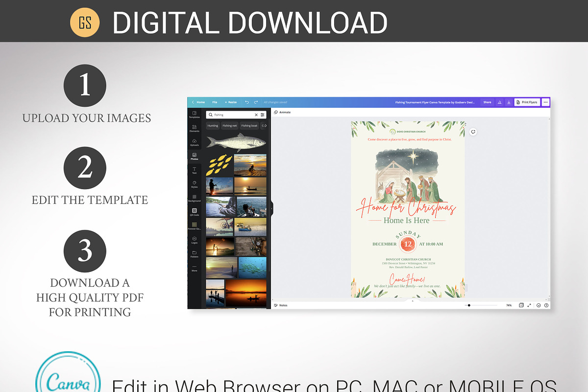
Task: Open the Text panel
Action: (x=195, y=171)
